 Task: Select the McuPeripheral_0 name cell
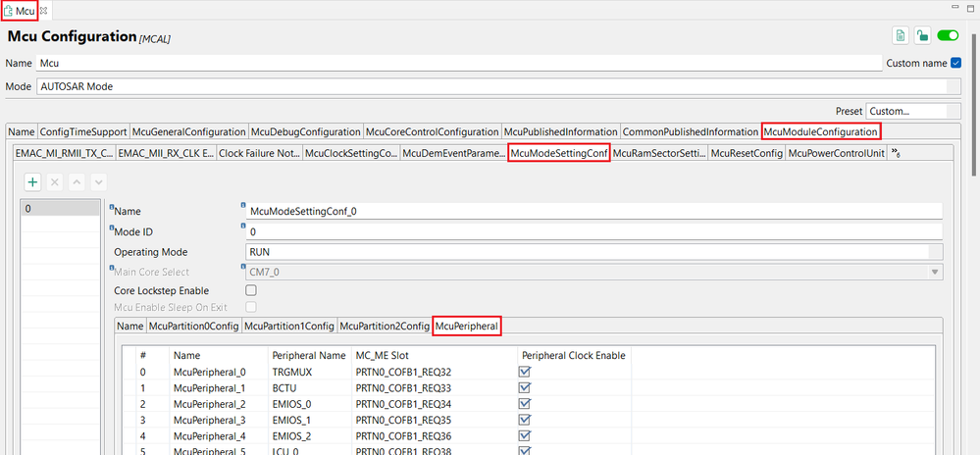pyautogui.click(x=219, y=372)
